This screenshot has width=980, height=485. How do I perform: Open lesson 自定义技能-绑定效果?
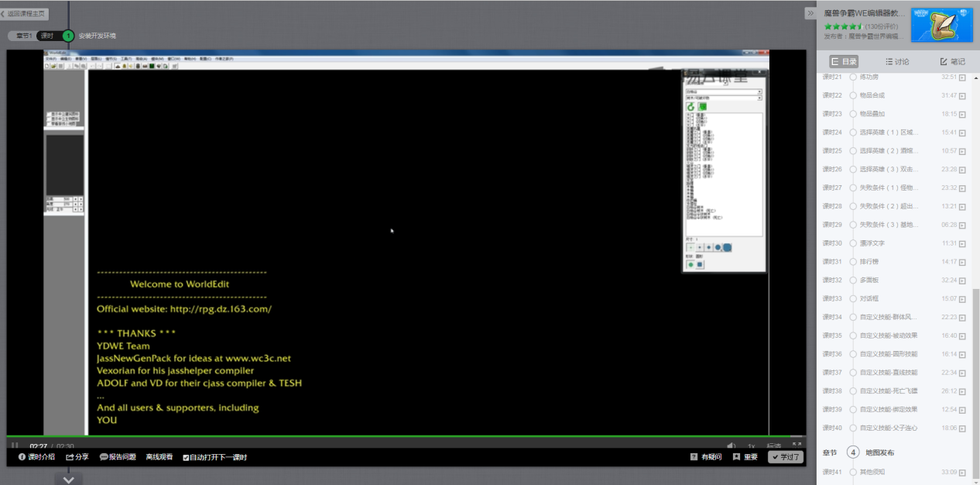point(889,409)
